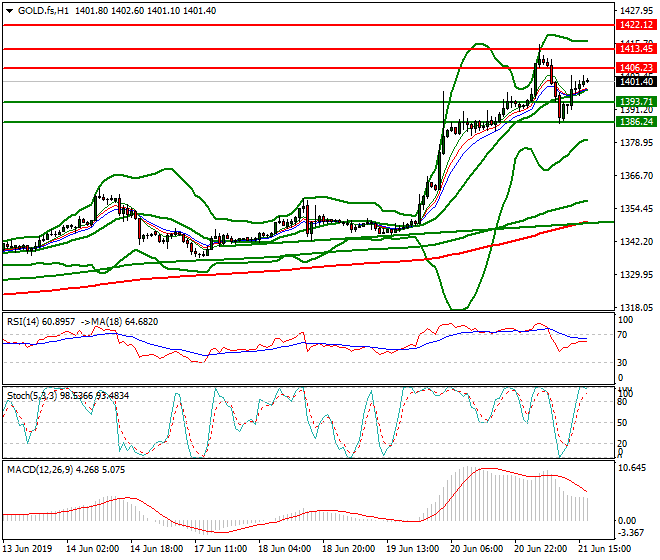Click the current price label 1401.40
This screenshot has height=560, width=660.
(636, 82)
